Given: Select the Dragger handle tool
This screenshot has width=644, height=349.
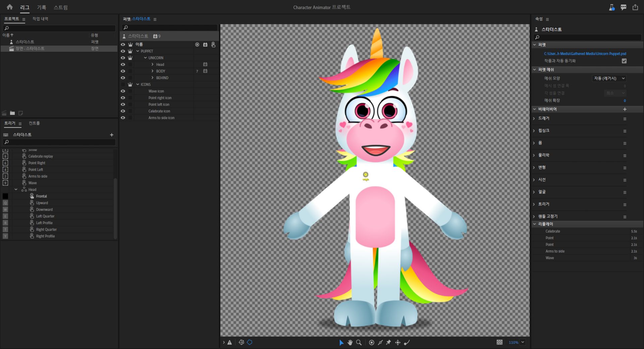Looking at the screenshot, I should tap(397, 343).
